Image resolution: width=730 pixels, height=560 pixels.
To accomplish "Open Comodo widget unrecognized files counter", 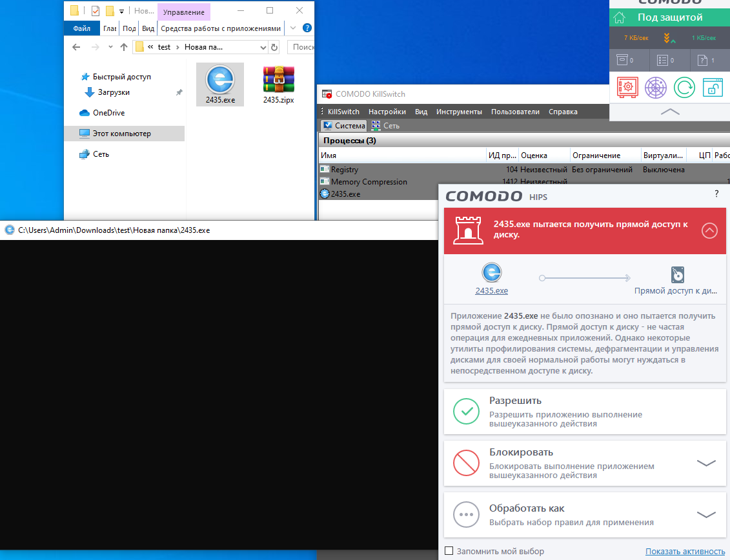I will (x=705, y=60).
